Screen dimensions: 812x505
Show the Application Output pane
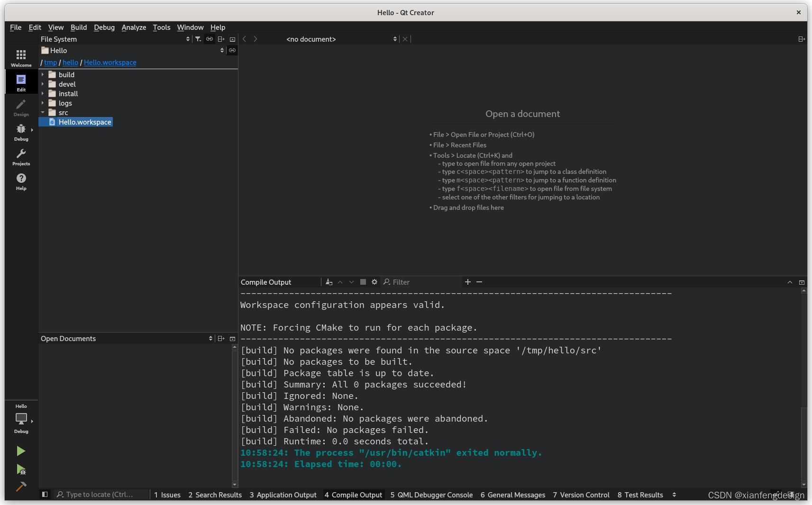coord(283,495)
